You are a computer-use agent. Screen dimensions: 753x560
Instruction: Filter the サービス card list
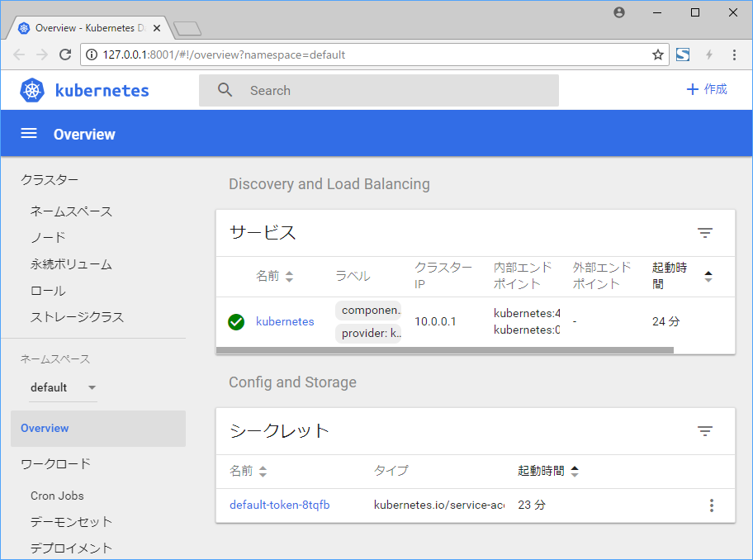tap(704, 233)
